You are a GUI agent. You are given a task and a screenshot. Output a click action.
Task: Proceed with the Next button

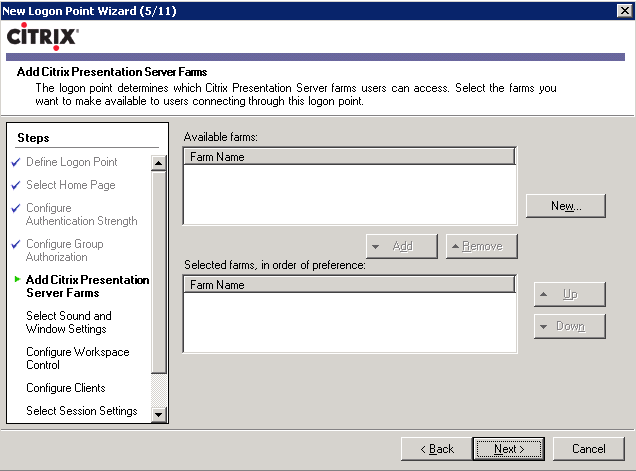[x=509, y=449]
